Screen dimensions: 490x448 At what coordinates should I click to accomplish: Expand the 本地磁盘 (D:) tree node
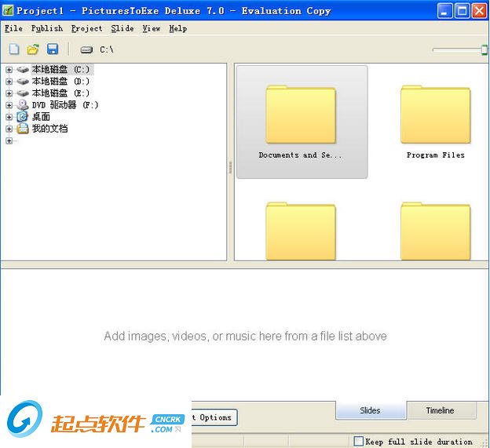9,82
